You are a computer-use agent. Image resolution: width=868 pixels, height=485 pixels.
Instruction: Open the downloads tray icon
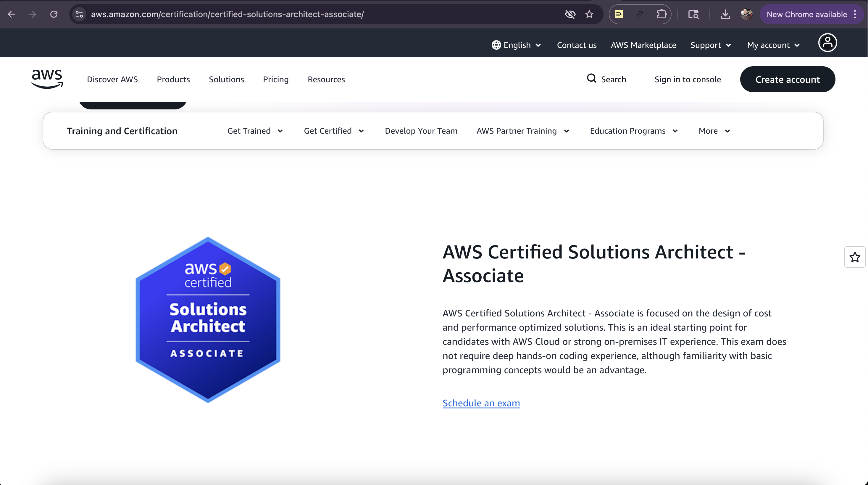click(x=725, y=14)
